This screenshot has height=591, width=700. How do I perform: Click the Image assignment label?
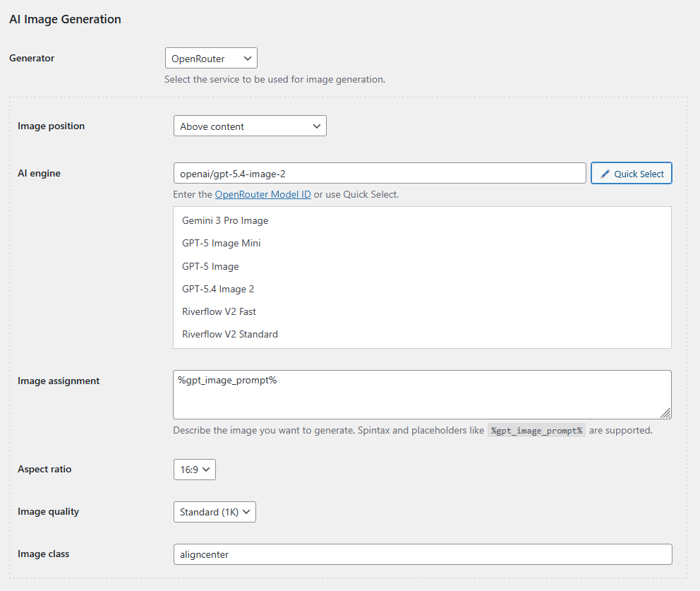pyautogui.click(x=59, y=381)
